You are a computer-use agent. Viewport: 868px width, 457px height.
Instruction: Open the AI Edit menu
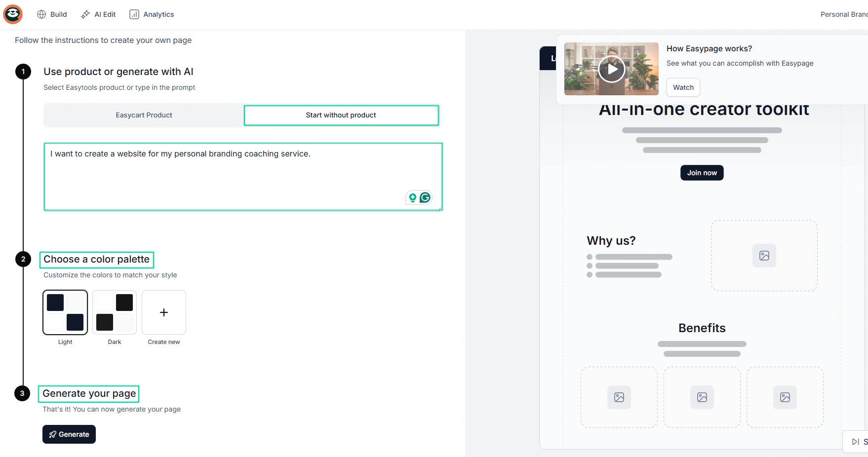pos(98,14)
